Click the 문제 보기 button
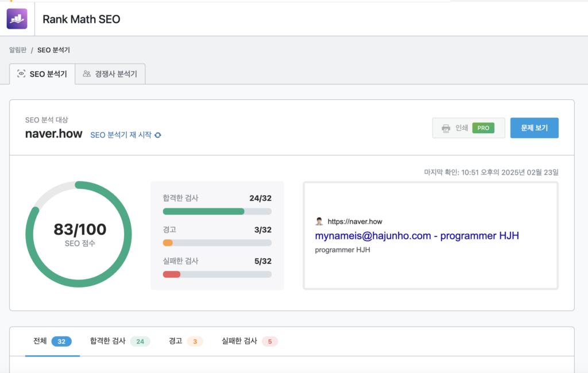The image size is (588, 373). pyautogui.click(x=534, y=128)
